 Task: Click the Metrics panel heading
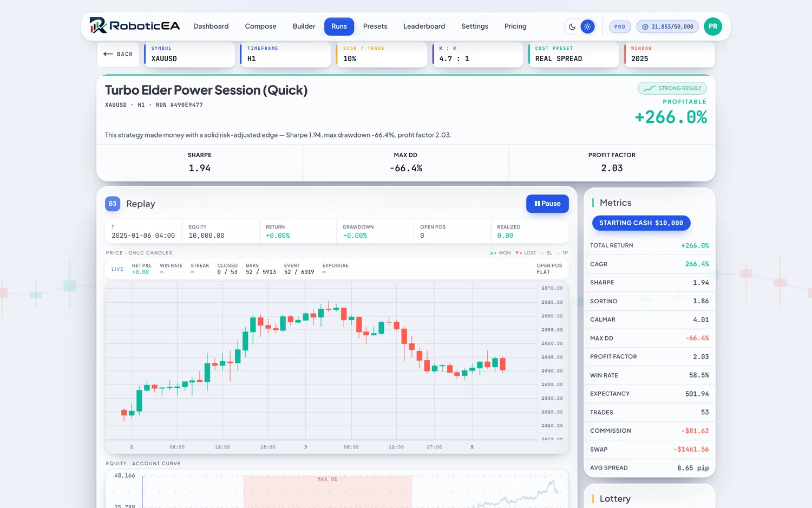click(615, 203)
